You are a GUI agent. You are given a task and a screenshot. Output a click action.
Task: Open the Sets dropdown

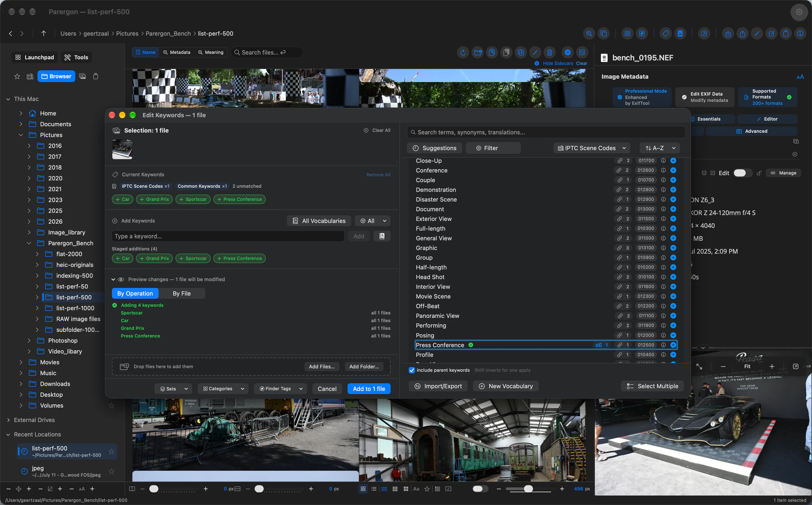pos(173,389)
